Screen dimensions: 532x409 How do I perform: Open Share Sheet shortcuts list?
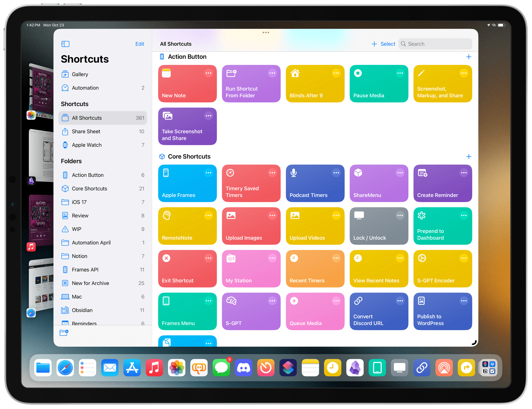coord(103,131)
